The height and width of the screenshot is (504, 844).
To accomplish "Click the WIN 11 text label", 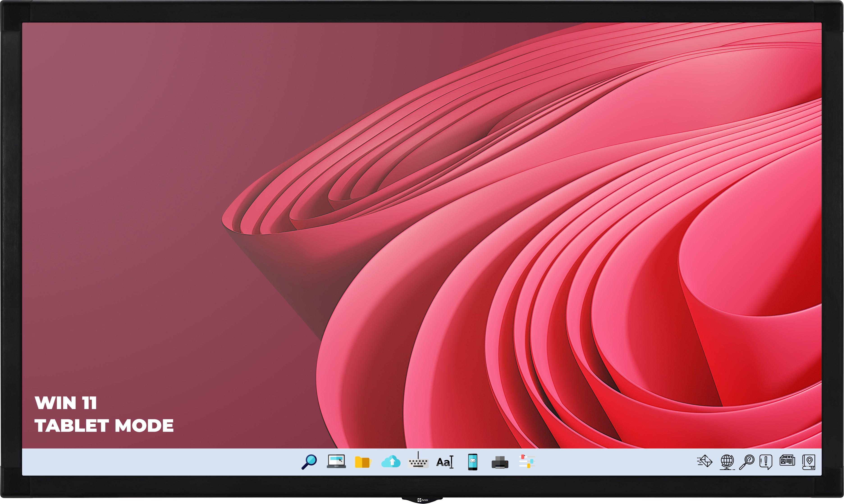I will [66, 403].
